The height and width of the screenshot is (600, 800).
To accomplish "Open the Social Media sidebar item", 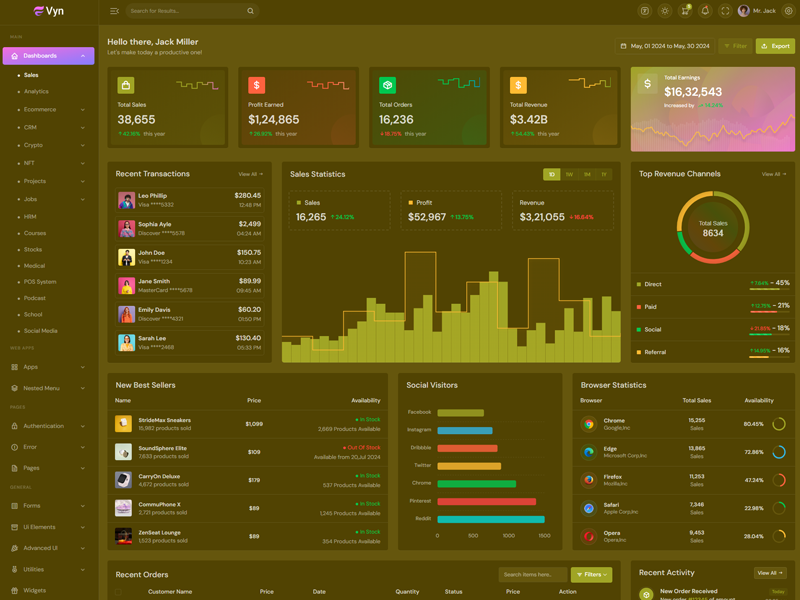I will click(x=41, y=330).
